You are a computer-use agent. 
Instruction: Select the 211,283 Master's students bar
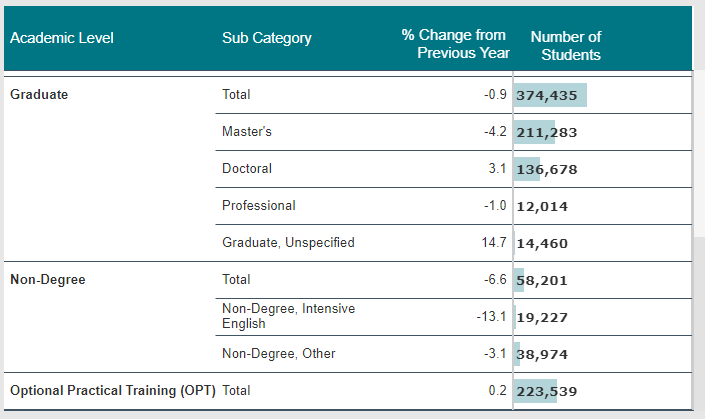(546, 132)
